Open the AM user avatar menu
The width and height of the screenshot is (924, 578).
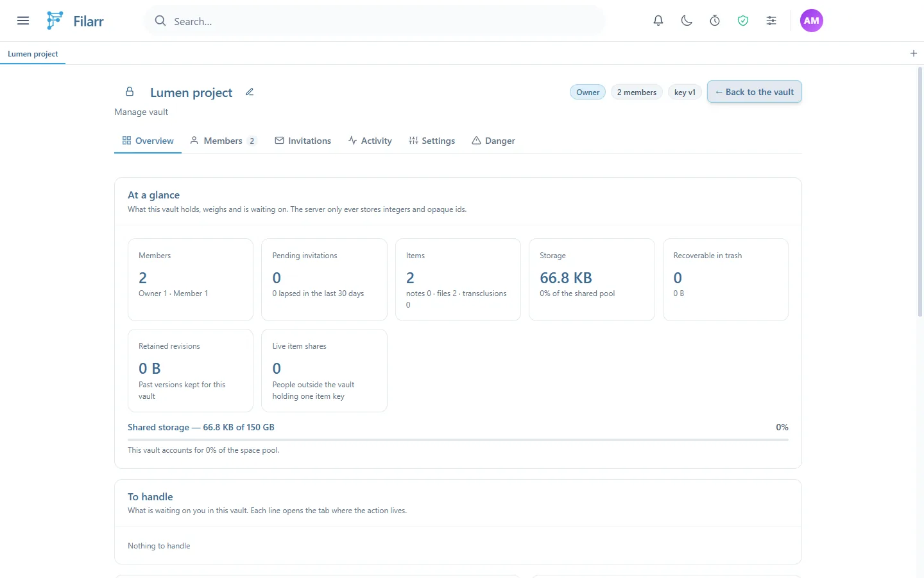tap(812, 21)
